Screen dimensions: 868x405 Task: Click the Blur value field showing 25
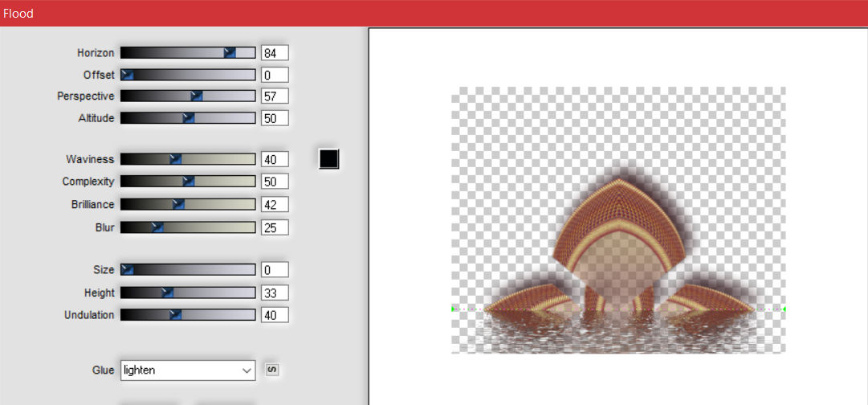tap(274, 228)
